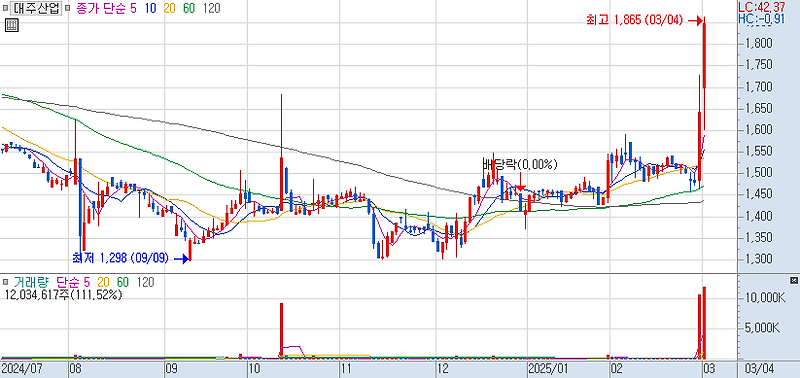Click the 10,000K volume axis label

pyautogui.click(x=764, y=297)
